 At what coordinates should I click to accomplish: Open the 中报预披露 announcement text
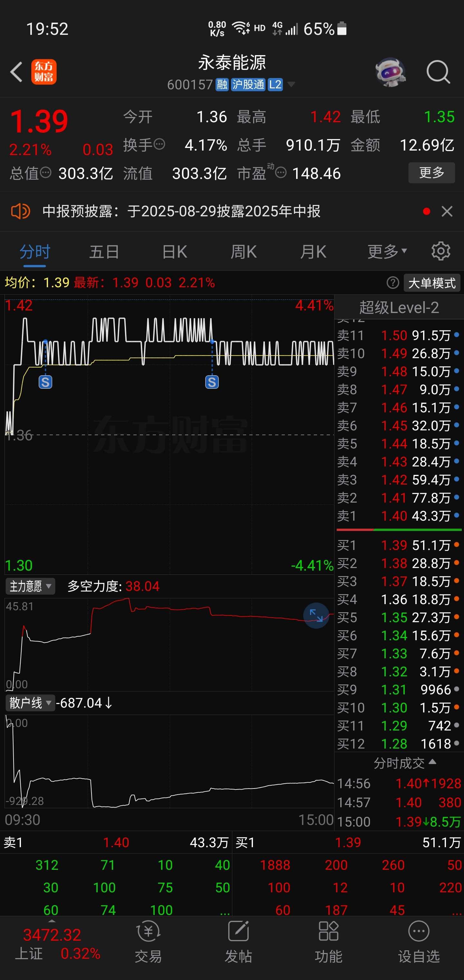pos(181,211)
